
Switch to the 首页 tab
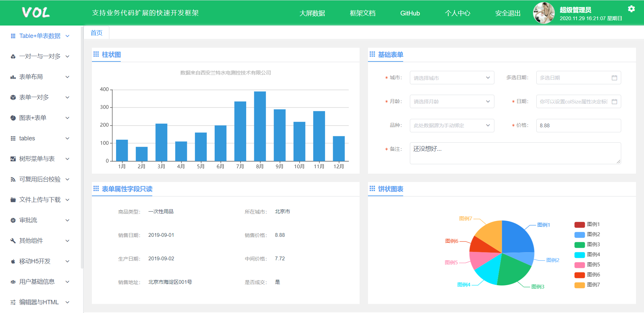tap(97, 33)
